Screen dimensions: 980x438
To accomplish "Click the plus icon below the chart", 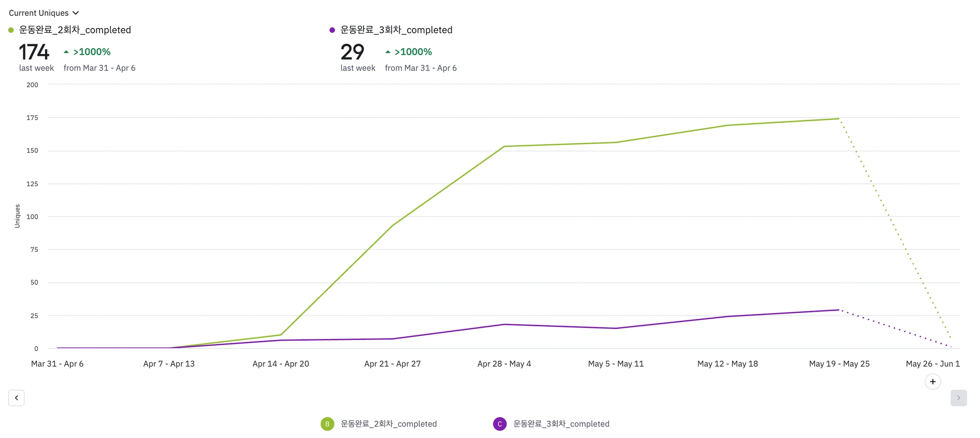I will (933, 382).
